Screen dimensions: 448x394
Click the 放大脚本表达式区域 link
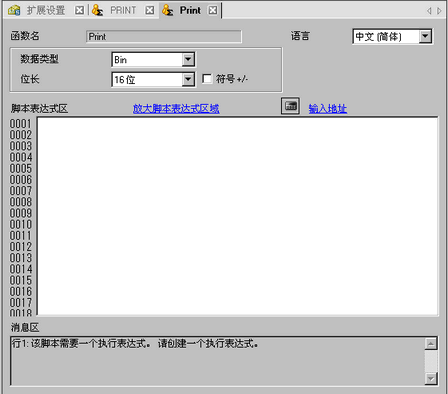(x=176, y=109)
